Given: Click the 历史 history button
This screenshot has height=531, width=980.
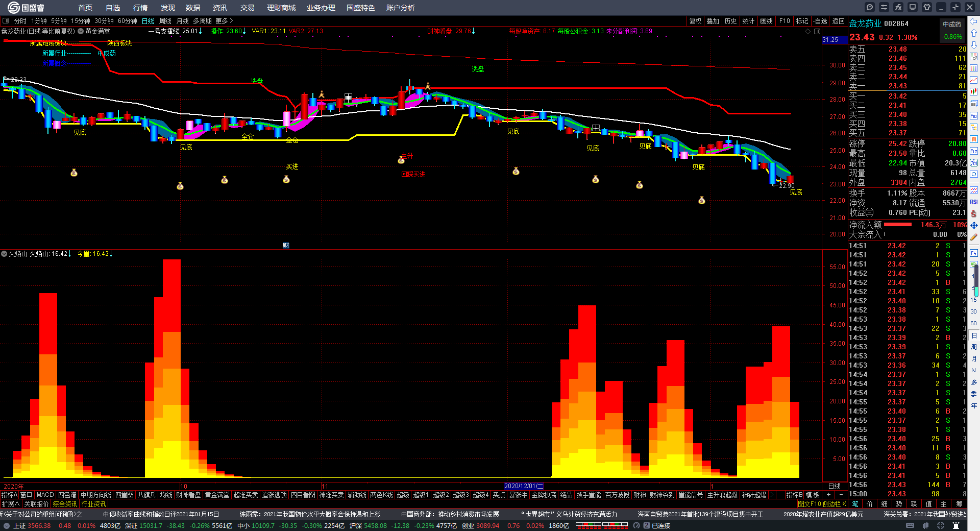Looking at the screenshot, I should [x=730, y=21].
